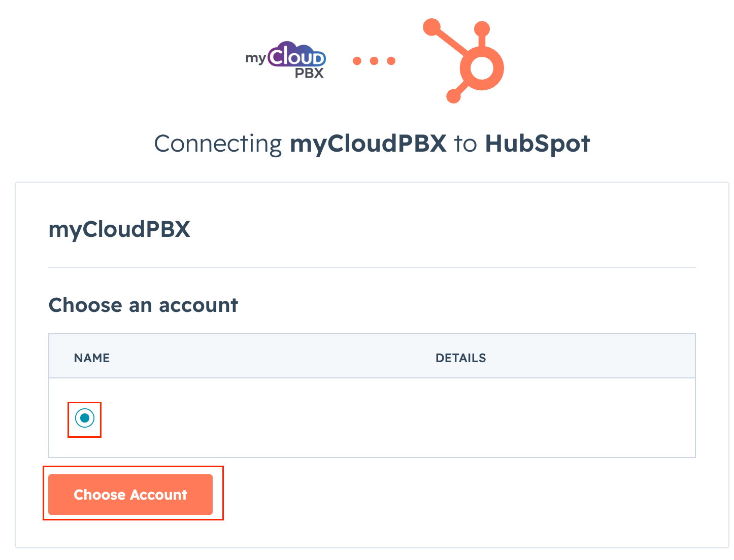Click the DETAILS column header
This screenshot has width=734, height=560.
pos(461,358)
